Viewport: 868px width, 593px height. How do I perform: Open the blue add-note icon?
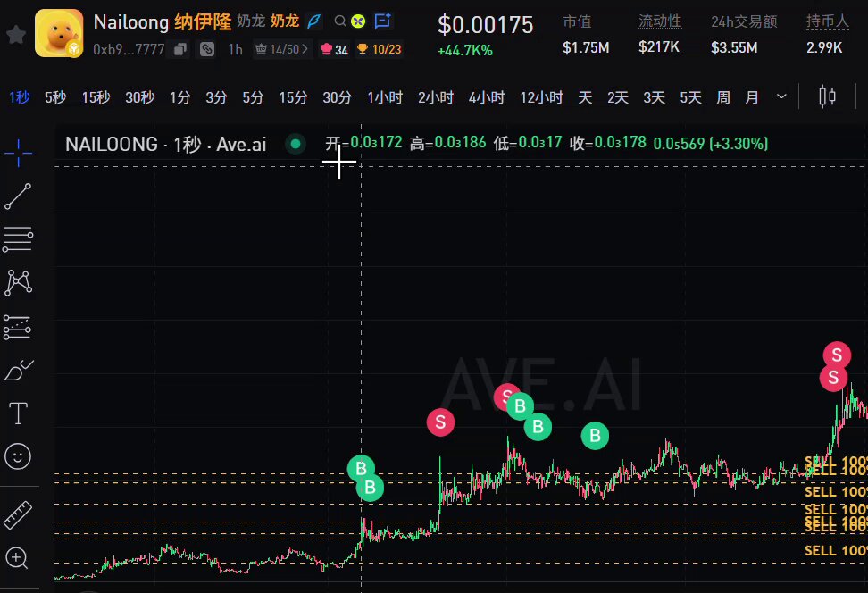382,21
